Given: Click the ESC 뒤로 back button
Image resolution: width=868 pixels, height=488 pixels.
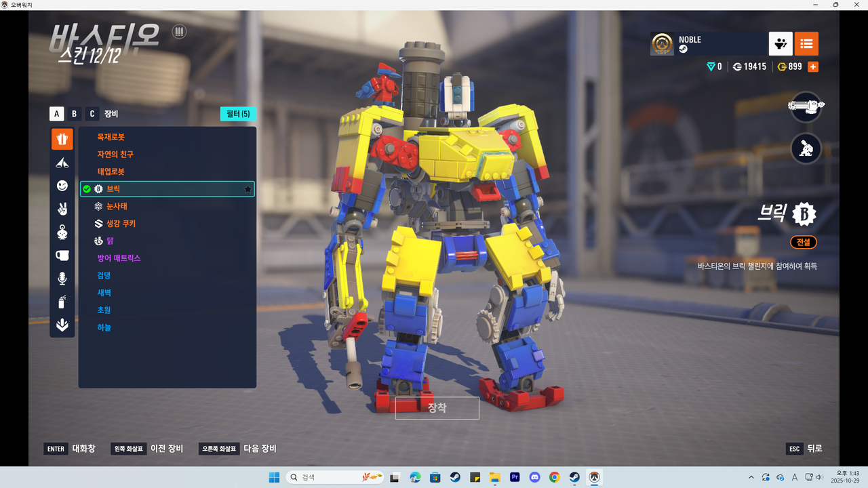Looking at the screenshot, I should click(804, 449).
